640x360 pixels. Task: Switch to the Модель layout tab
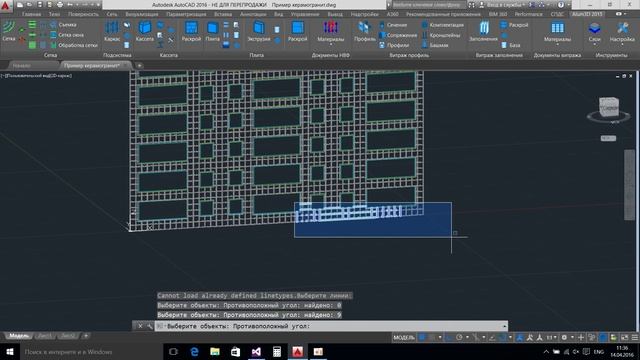point(19,336)
